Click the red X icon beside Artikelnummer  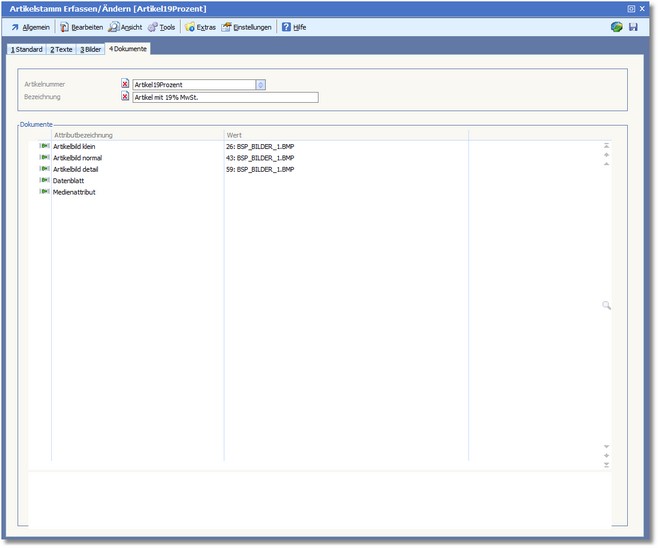[125, 85]
